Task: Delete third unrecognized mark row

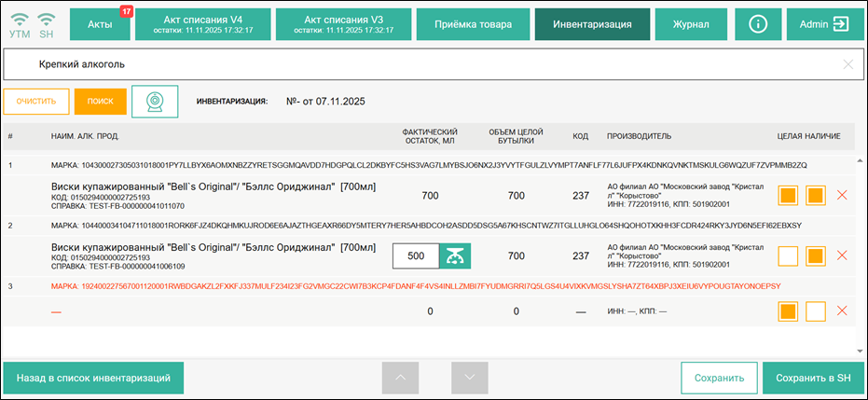Action: [843, 311]
